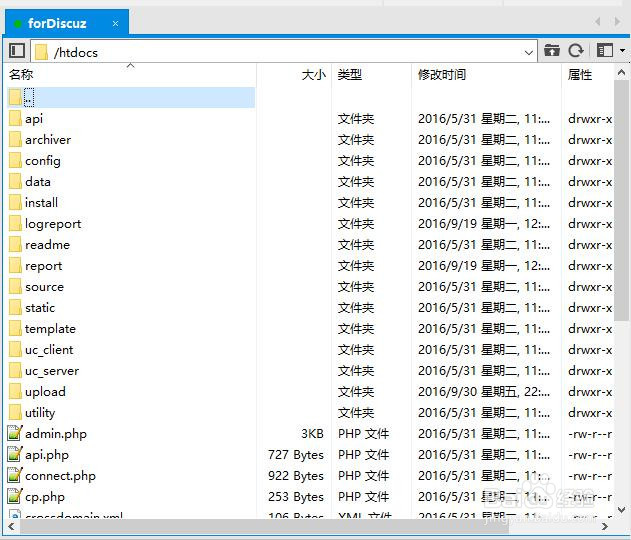Select the file name connect.php
The width and height of the screenshot is (631, 540).
point(60,476)
